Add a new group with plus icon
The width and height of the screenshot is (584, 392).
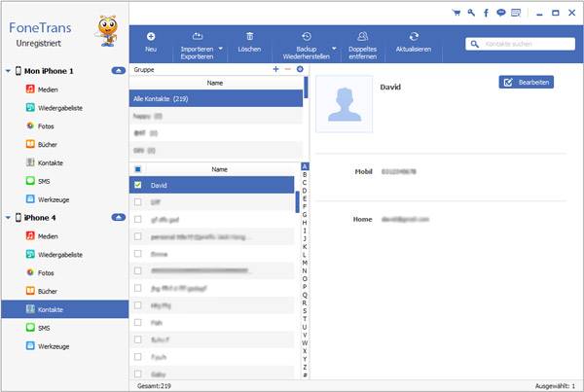(275, 70)
